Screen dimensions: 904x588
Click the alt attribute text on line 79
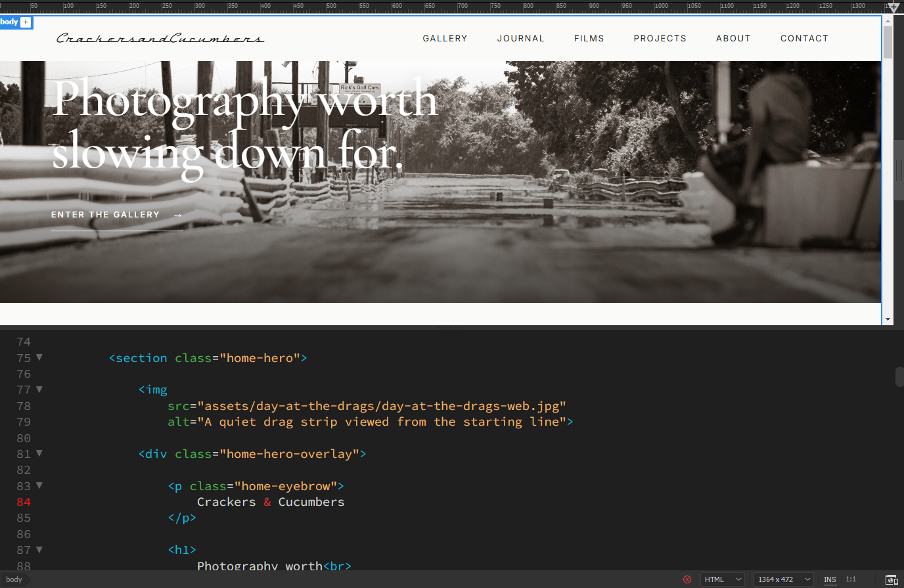382,422
